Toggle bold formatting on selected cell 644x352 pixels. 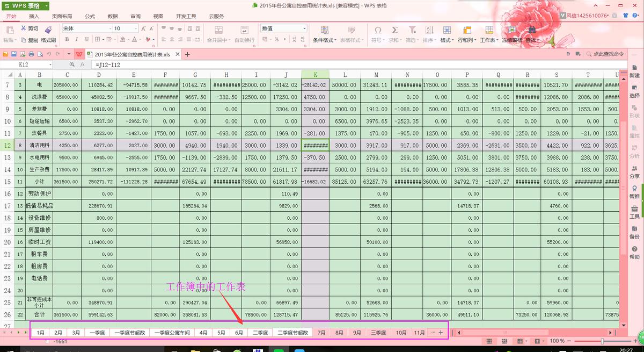[67, 40]
